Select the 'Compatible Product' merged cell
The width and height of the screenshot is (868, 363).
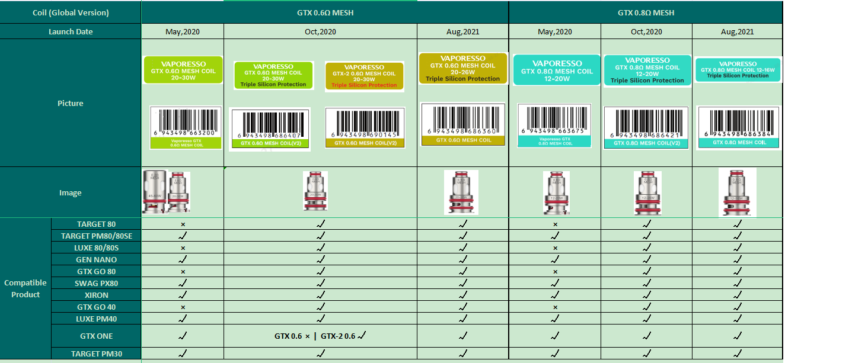[25, 289]
